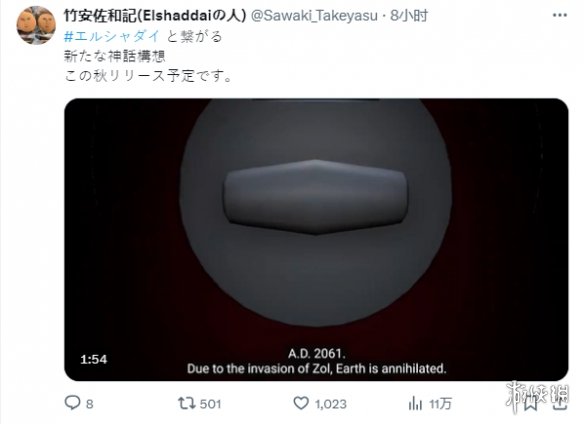
Task: Like the tweet with heart icon
Action: click(x=301, y=403)
